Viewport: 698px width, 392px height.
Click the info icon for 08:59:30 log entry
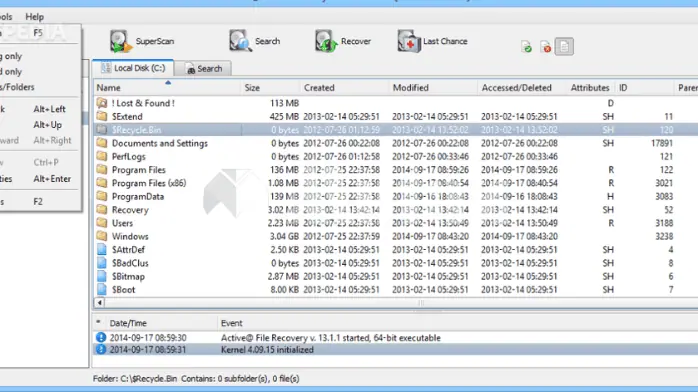[101, 338]
